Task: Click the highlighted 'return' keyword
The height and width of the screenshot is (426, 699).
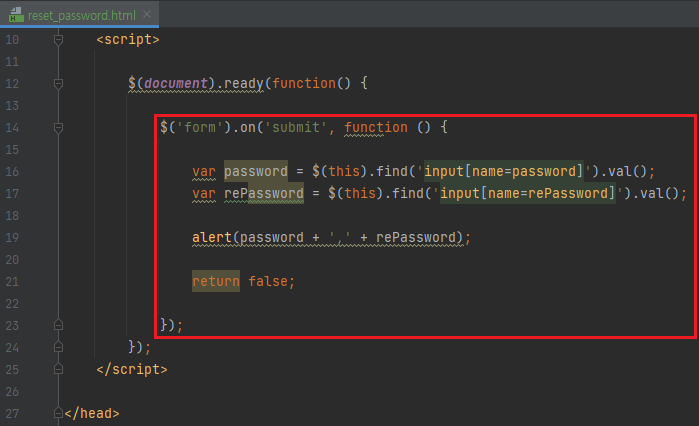Action: pyautogui.click(x=216, y=281)
